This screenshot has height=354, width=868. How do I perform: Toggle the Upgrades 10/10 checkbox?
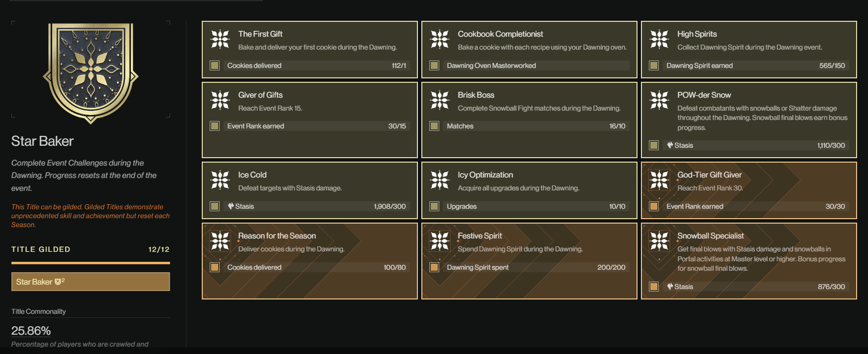434,206
